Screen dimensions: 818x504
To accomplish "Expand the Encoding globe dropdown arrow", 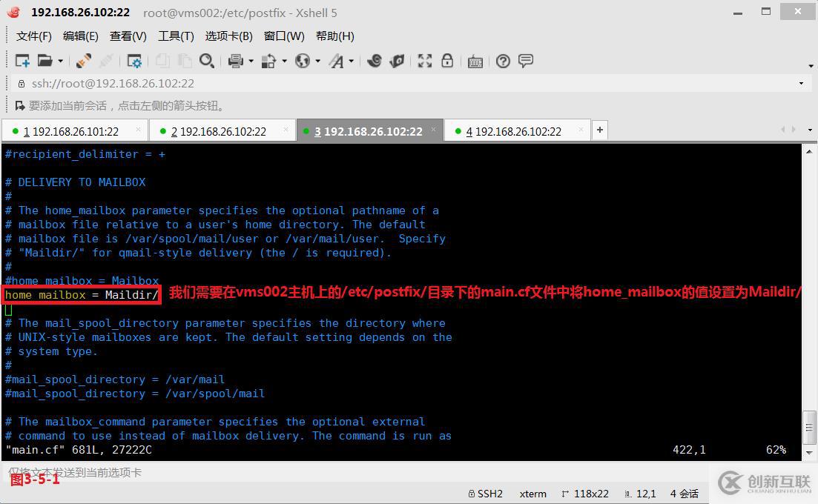I will (317, 62).
